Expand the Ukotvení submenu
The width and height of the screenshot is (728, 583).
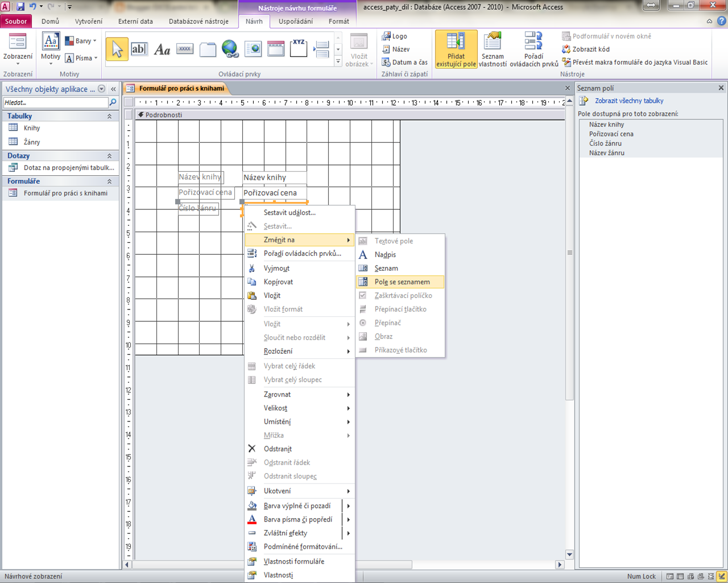pos(300,491)
